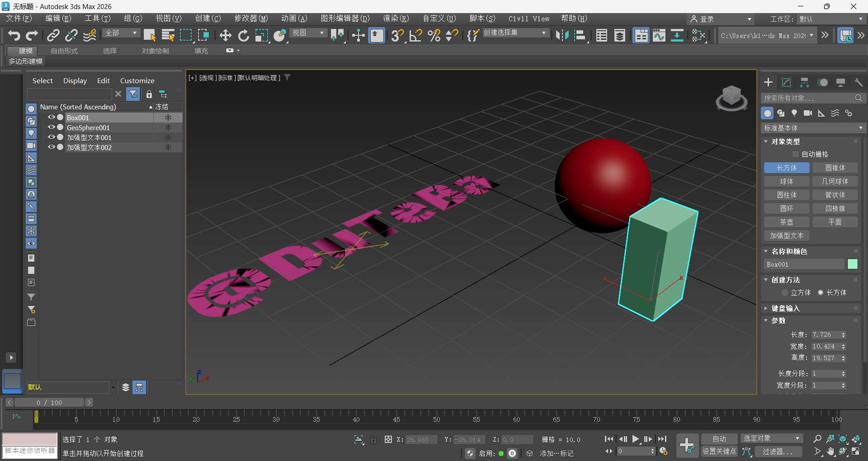Image resolution: width=868 pixels, height=461 pixels.
Task: Select by Name list icon
Action: point(168,35)
